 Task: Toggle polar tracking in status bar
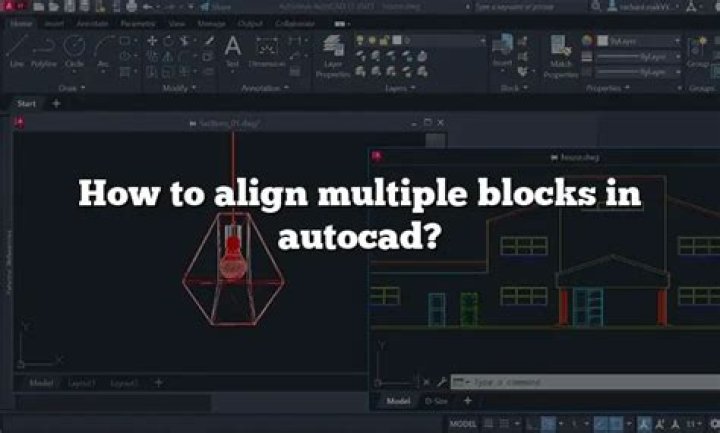click(x=548, y=423)
